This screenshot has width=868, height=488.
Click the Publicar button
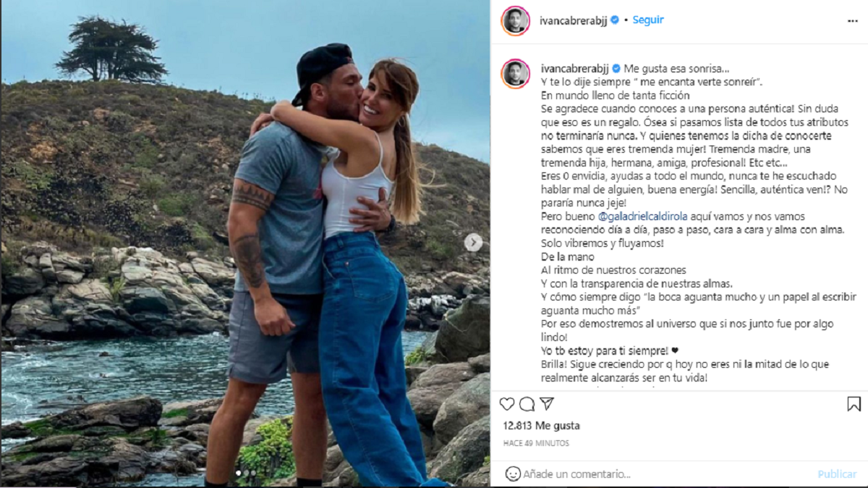point(837,474)
